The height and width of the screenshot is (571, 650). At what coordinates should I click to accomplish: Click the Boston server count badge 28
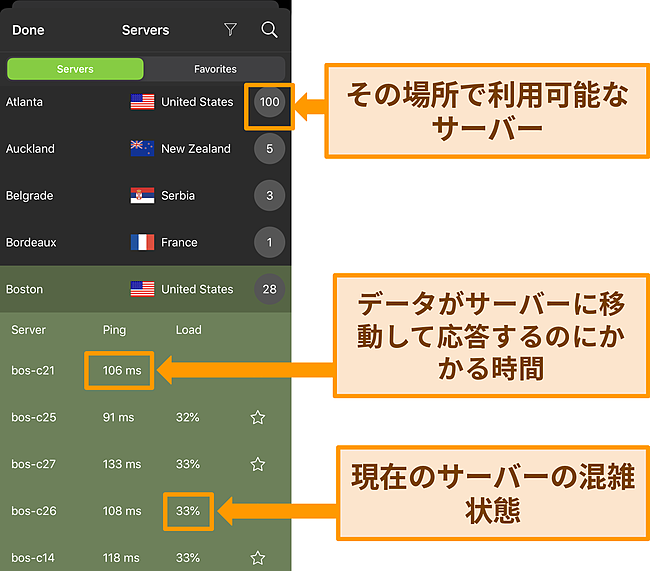pos(269,289)
